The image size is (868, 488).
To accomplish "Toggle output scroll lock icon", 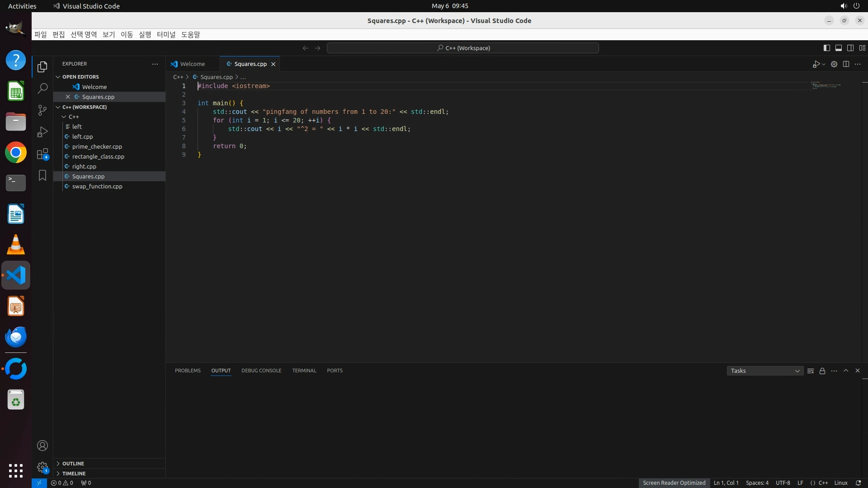I will pos(822,371).
